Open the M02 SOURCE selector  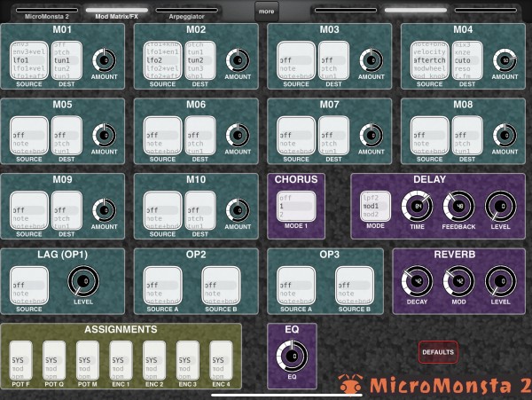point(162,60)
